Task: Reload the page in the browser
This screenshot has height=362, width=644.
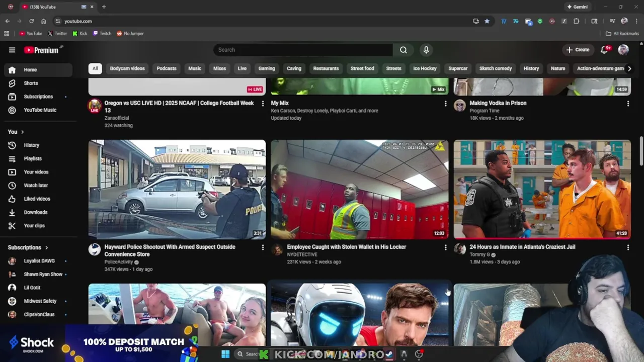Action: (x=31, y=21)
